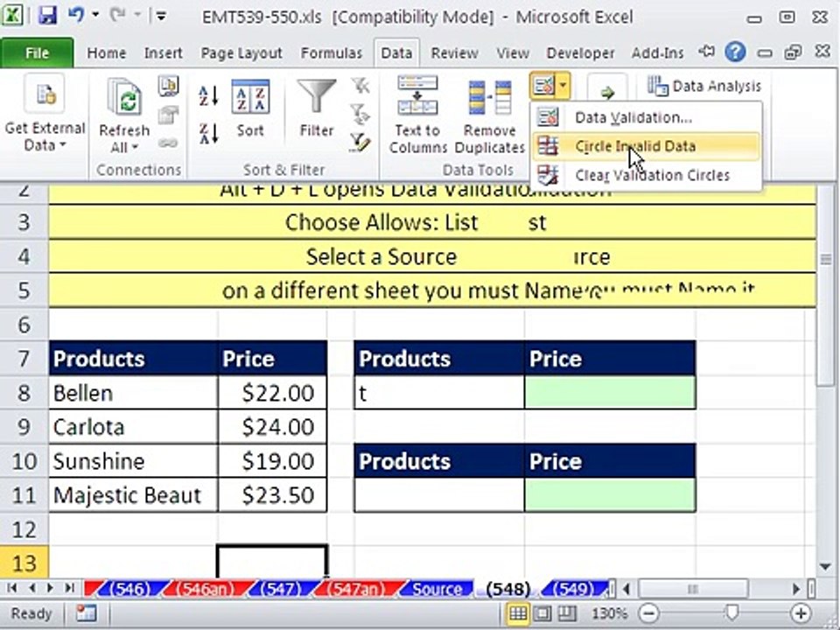Select the row 7 header
840x630 pixels.
coord(24,359)
